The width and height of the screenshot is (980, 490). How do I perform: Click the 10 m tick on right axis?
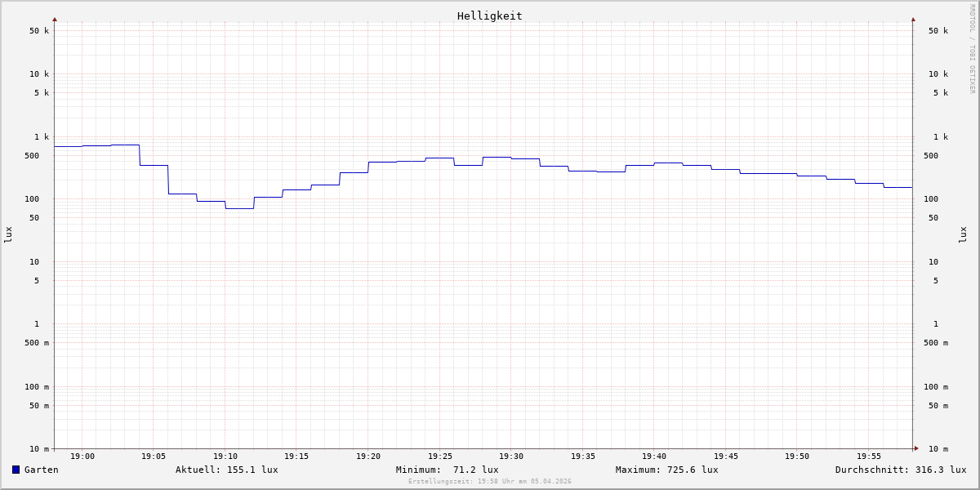click(x=938, y=448)
